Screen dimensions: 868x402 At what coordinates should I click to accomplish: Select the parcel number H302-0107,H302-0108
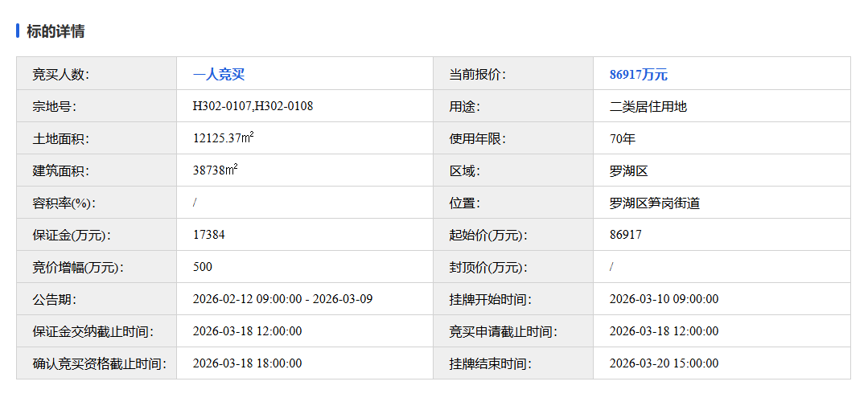[253, 106]
